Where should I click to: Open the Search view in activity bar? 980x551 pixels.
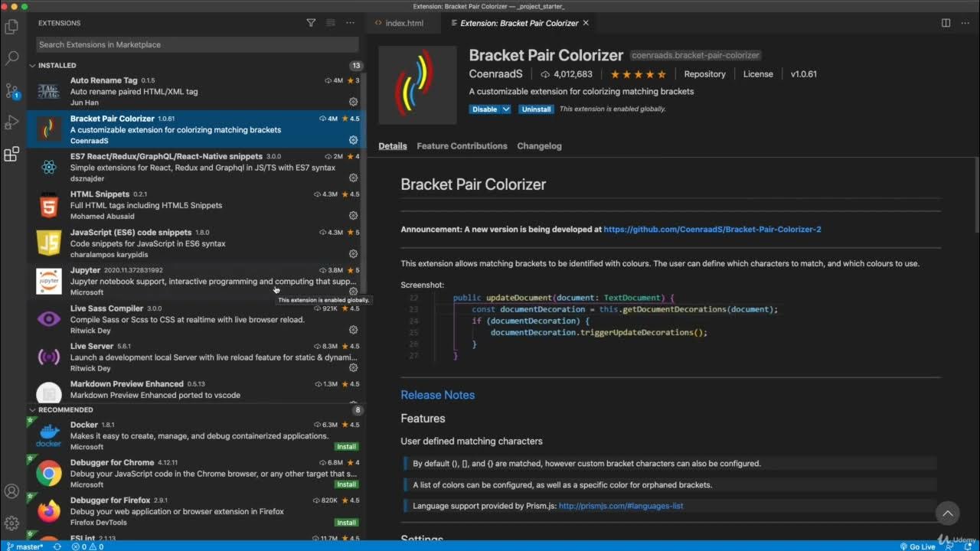click(x=11, y=57)
